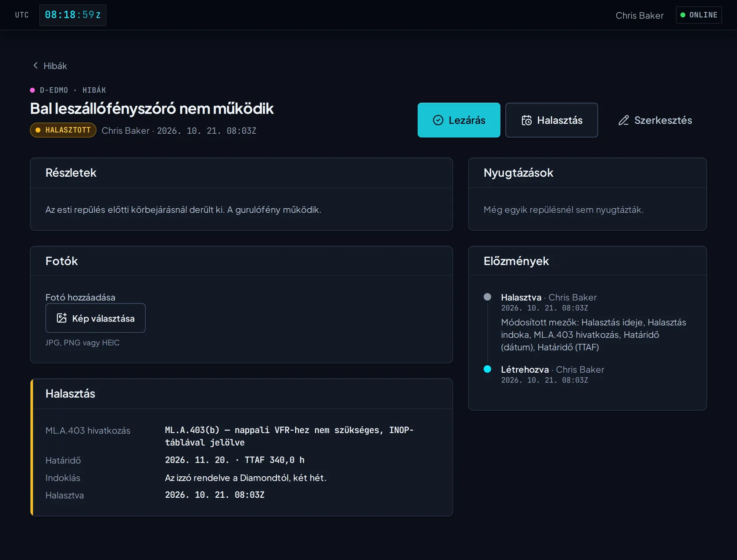Click the cyan Létrehozva timeline dot
737x560 pixels.
click(487, 369)
